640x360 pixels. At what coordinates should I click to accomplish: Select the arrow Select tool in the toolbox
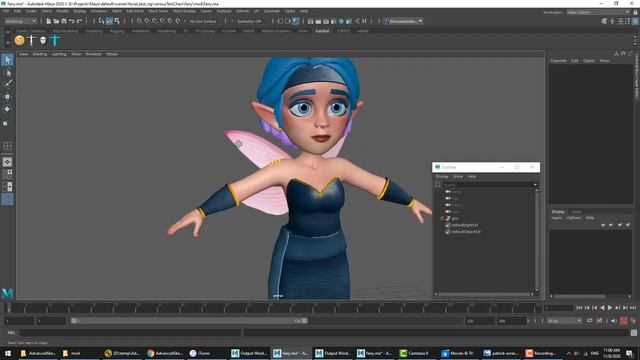tap(7, 60)
